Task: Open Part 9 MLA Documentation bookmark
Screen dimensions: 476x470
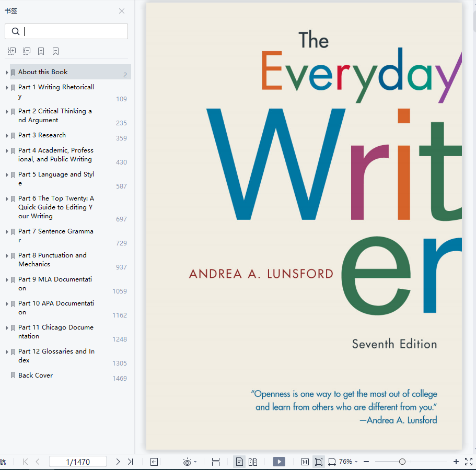Action: (55, 284)
